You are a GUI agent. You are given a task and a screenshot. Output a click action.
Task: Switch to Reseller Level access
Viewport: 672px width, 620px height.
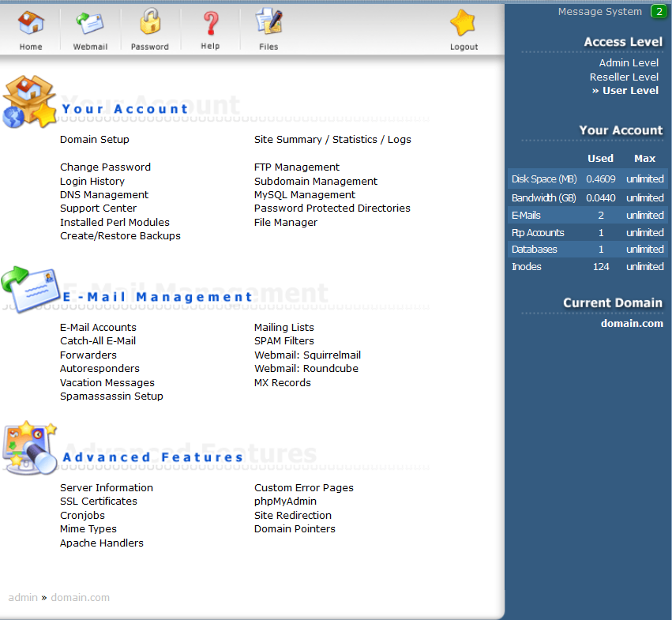pyautogui.click(x=624, y=77)
